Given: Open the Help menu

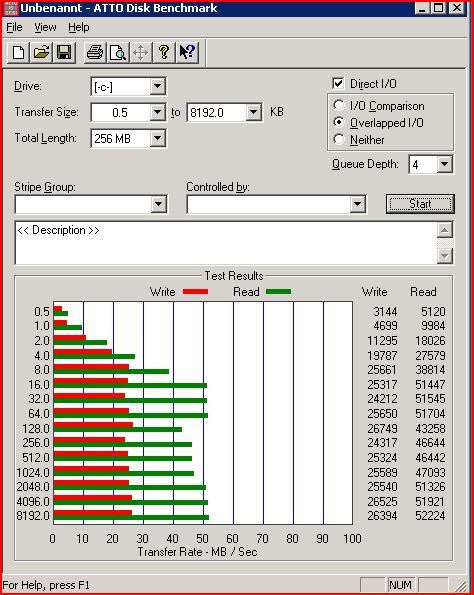Looking at the screenshot, I should pos(79,27).
